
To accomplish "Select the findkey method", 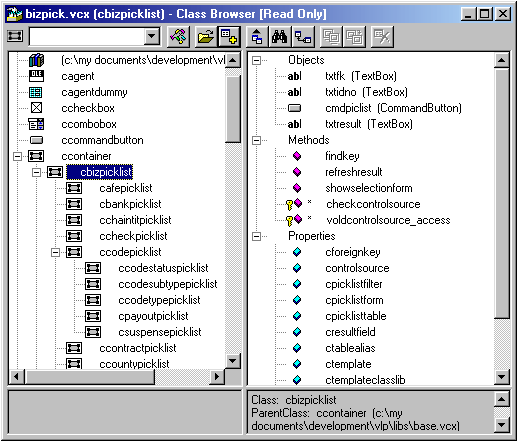I will coord(342,156).
